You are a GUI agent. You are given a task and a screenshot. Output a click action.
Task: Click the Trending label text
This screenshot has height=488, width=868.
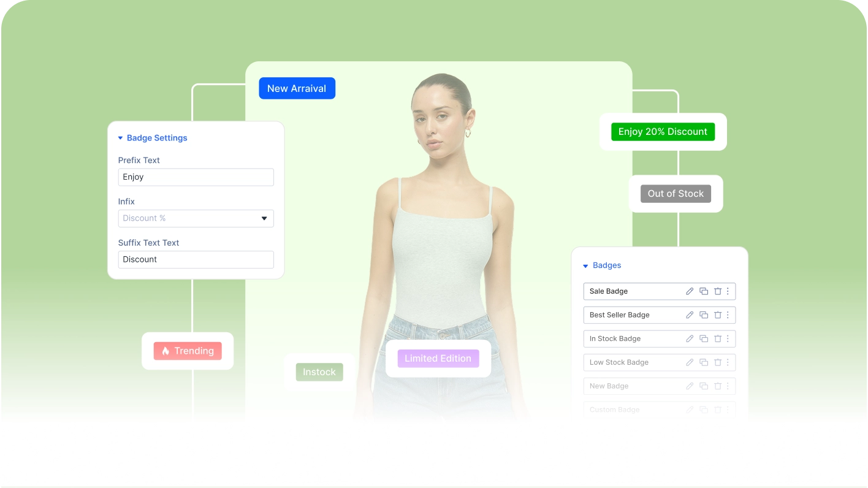[194, 351]
